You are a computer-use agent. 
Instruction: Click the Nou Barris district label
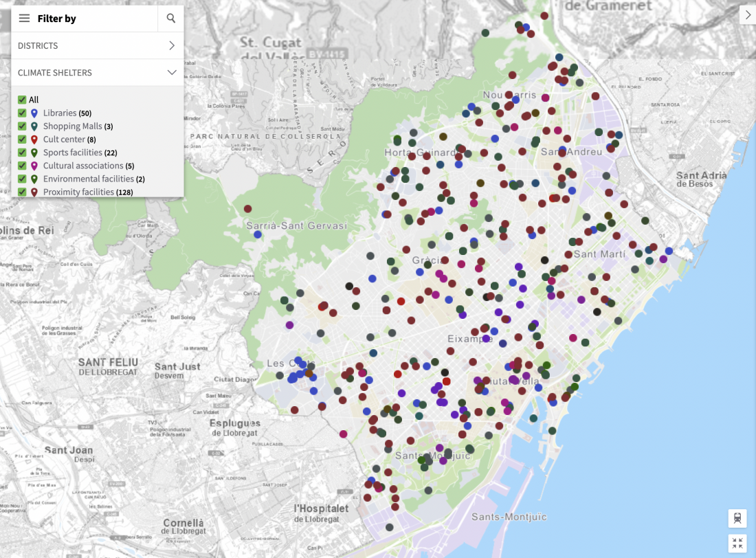coord(510,95)
